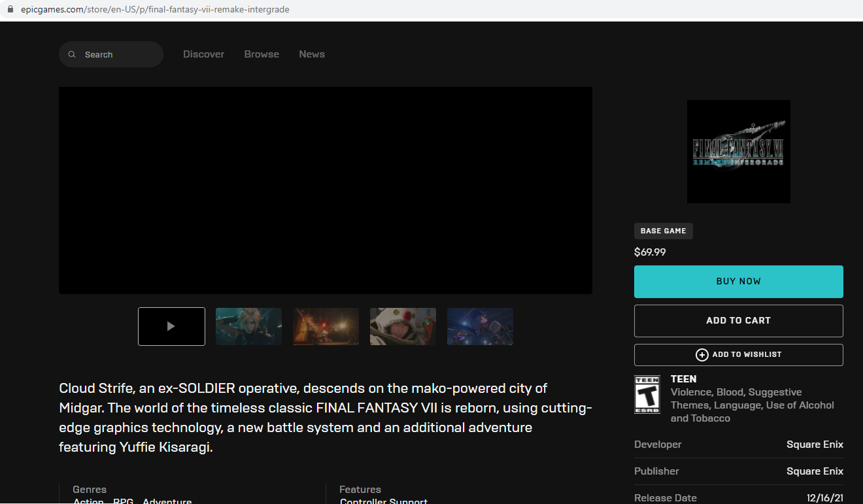Click the main black video player area

[x=326, y=190]
